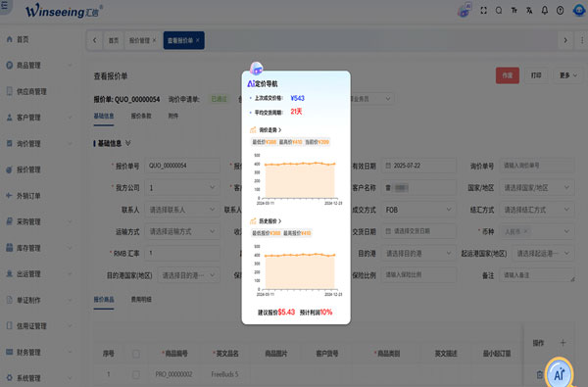This screenshot has width=588, height=387.
Task: Expand the 采购管理 sidebar menu
Action: [70, 221]
